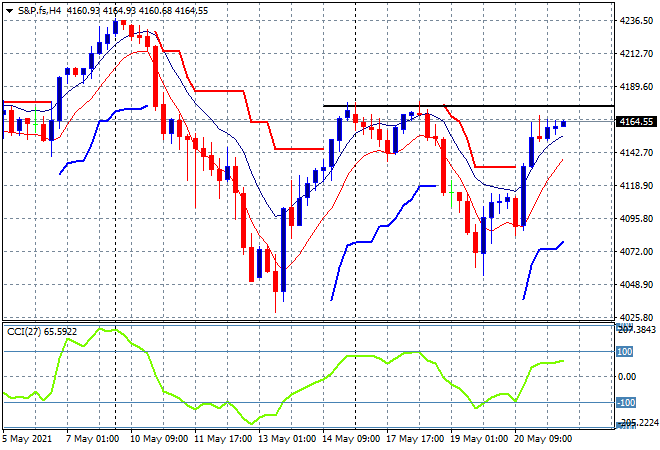Screen dimensions: 660x450
Task: Click the 4236.50 price axis label
Action: coord(636,21)
